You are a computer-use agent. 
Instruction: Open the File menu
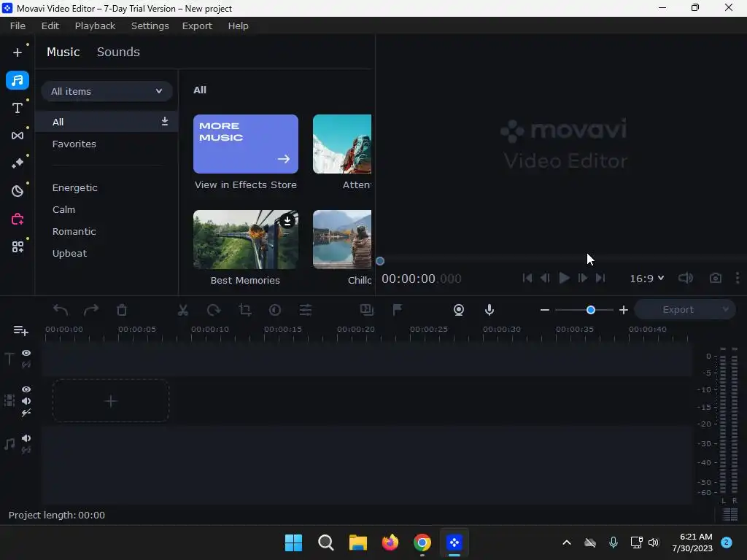pos(18,26)
